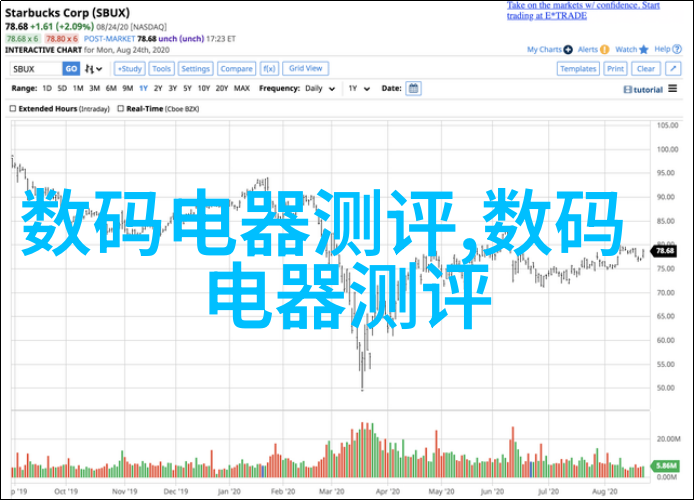Viewport: 695px width, 500px height.
Task: Open My Charts plus icon
Action: [x=568, y=50]
